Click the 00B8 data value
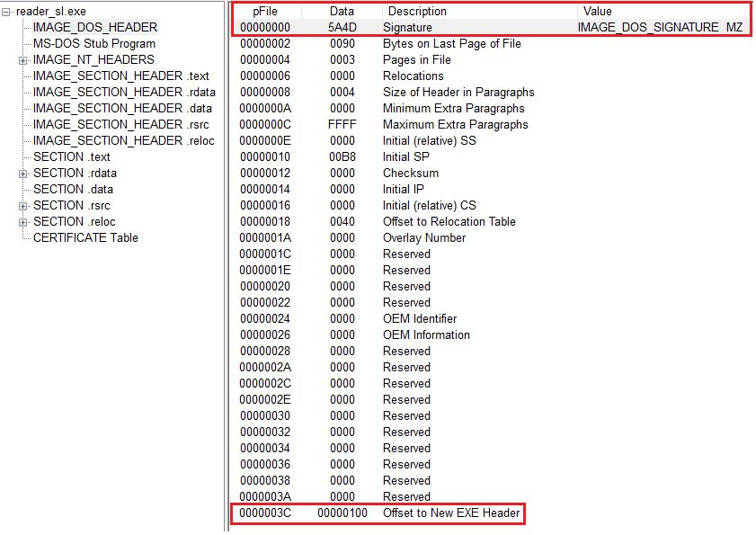The height and width of the screenshot is (535, 756). click(x=342, y=156)
